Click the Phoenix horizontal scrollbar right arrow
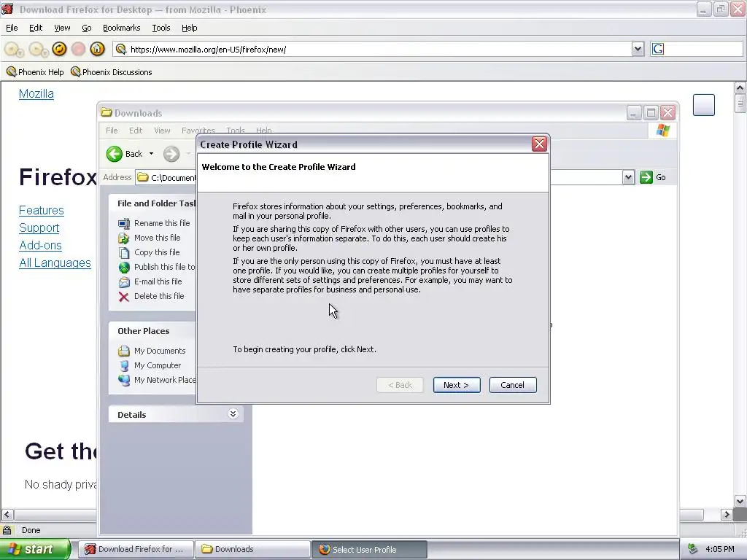Screen dimensions: 747x560 tap(727, 514)
